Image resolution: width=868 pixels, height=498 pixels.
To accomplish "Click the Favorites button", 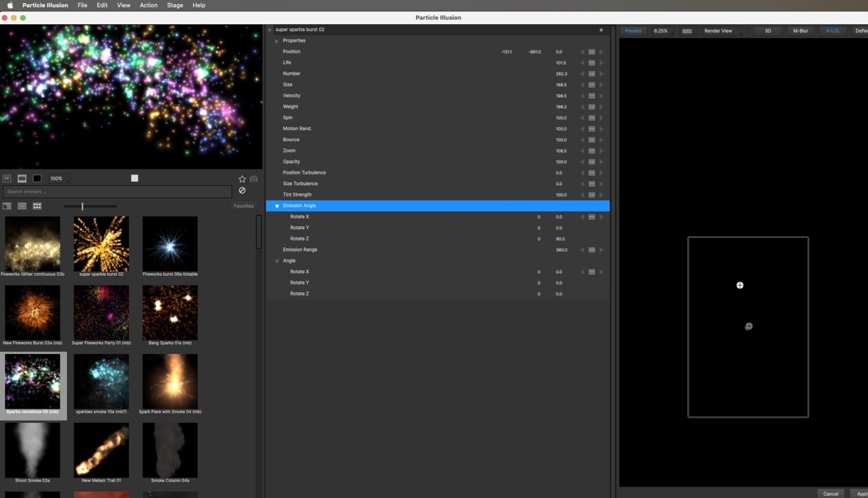I will (244, 206).
